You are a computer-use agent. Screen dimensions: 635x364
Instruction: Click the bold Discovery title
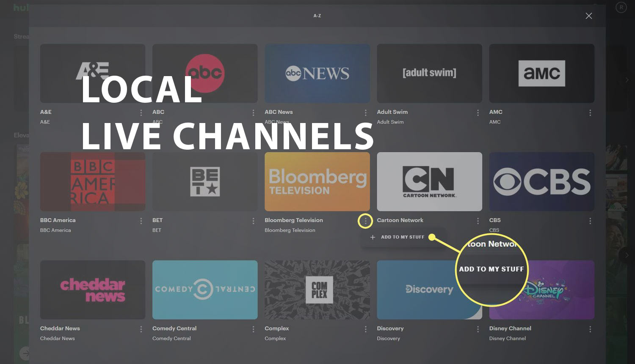point(390,328)
